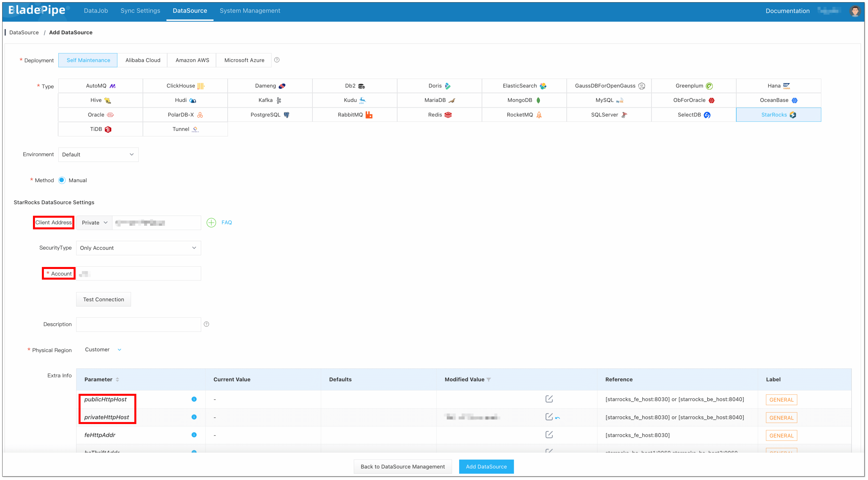
Task: Click the Description input field
Action: (138, 324)
